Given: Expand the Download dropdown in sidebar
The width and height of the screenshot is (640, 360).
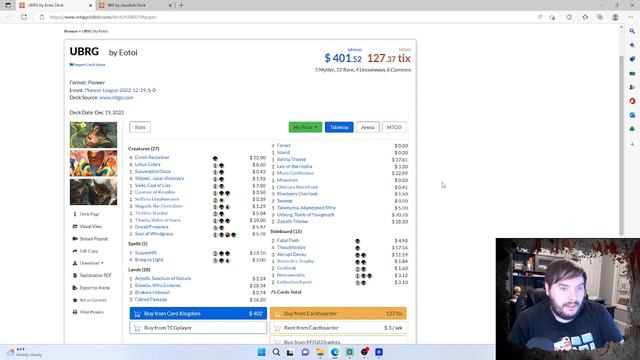Looking at the screenshot, I should (88, 263).
